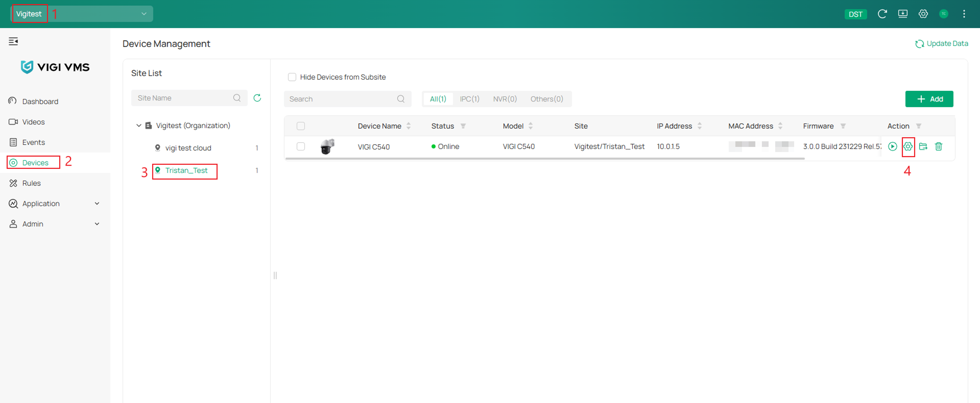Check the VIGI C540 row checkbox
The width and height of the screenshot is (980, 403).
[x=301, y=146]
